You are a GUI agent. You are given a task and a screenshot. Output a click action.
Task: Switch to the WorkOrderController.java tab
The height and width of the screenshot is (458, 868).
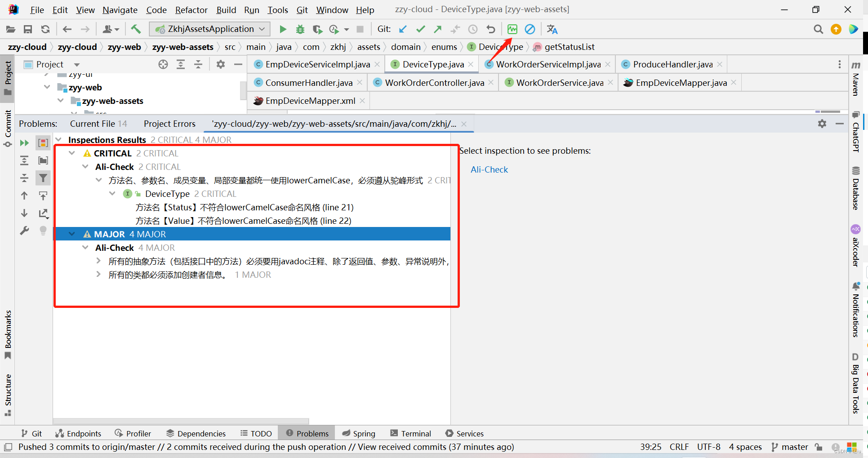pyautogui.click(x=434, y=83)
